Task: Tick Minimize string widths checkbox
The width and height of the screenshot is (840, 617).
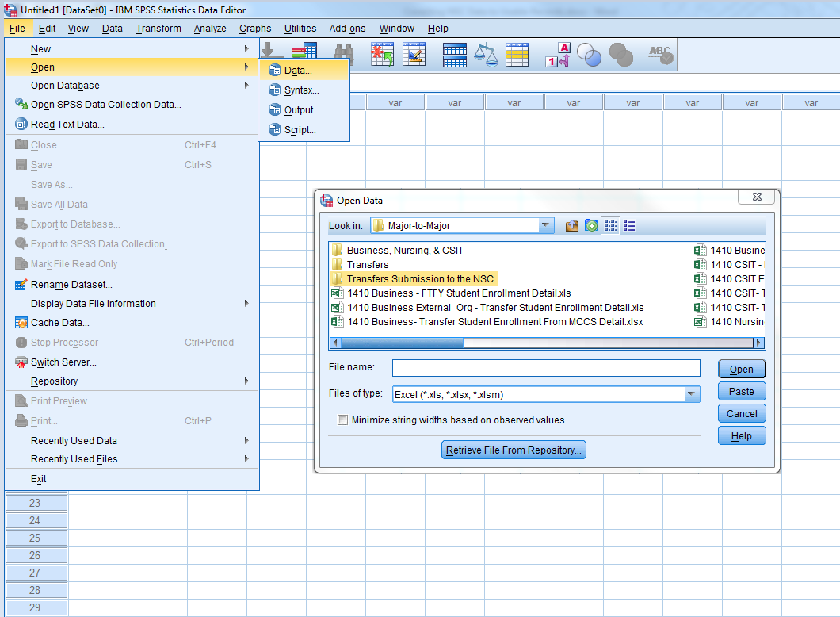Action: tap(342, 420)
